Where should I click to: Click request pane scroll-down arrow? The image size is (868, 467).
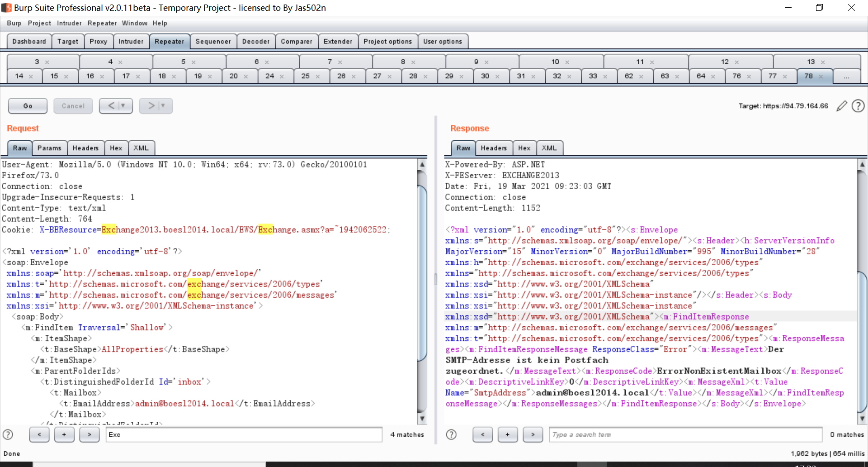point(422,419)
